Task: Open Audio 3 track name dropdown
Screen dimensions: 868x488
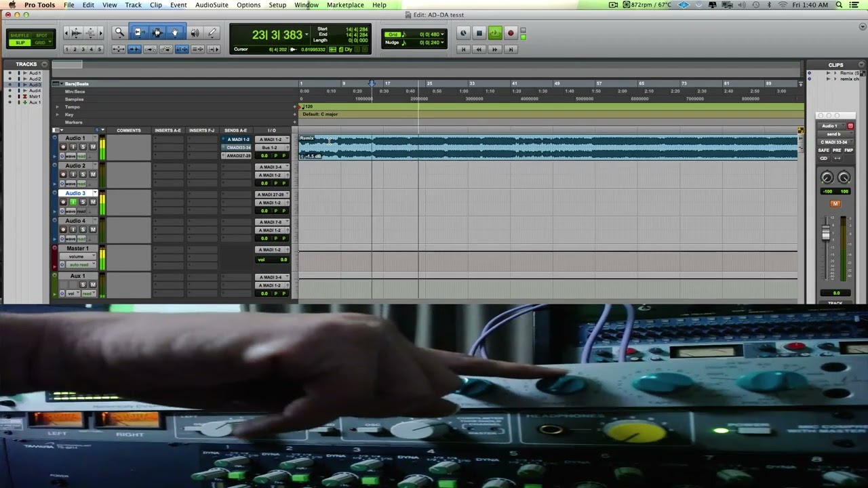Action: pyautogui.click(x=95, y=193)
